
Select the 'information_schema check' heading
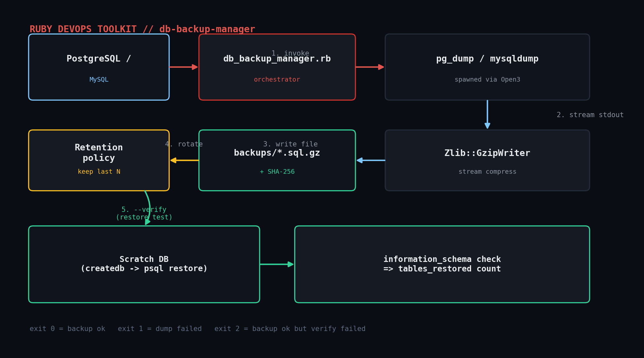442,259
